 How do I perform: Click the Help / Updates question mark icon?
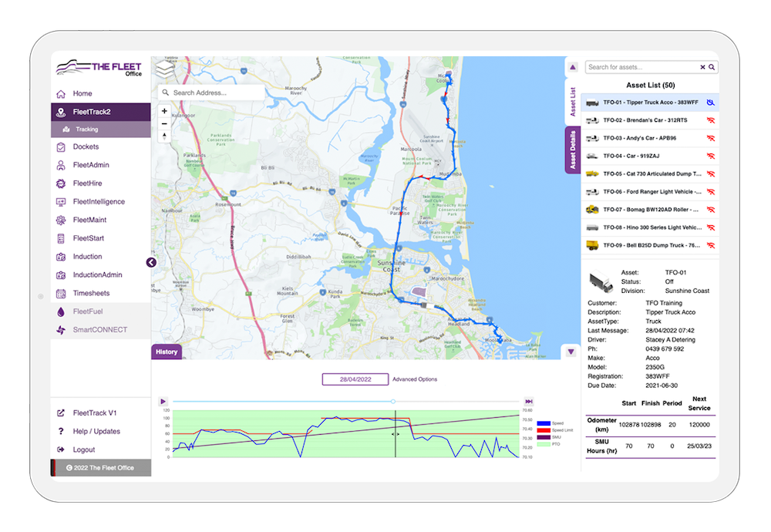[x=61, y=431]
